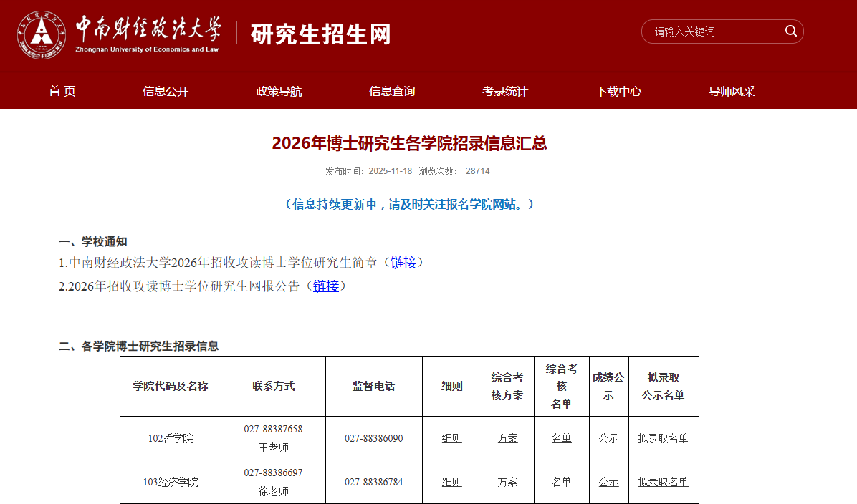Screen dimensions: 857x504
Task: Open the 首页 menu item
Action: coord(62,91)
